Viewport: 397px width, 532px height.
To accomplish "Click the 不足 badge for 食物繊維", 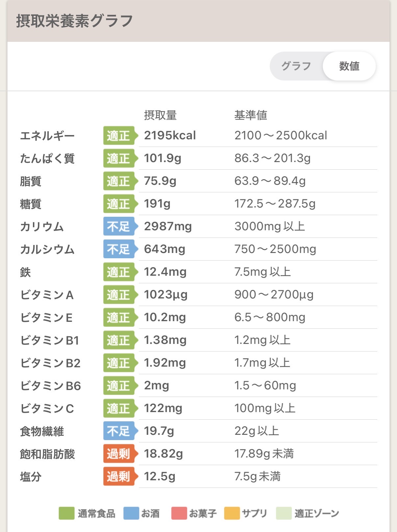I will (x=119, y=431).
